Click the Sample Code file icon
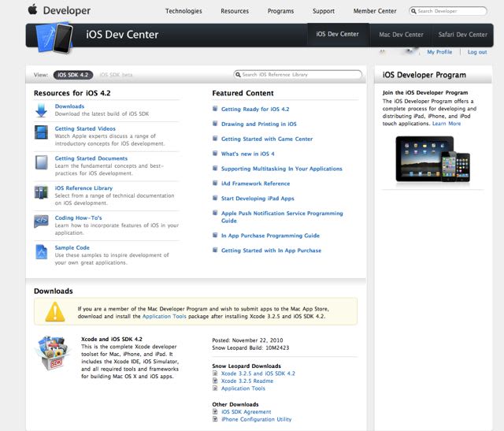Viewport: 504px width, 431px height. 41,252
